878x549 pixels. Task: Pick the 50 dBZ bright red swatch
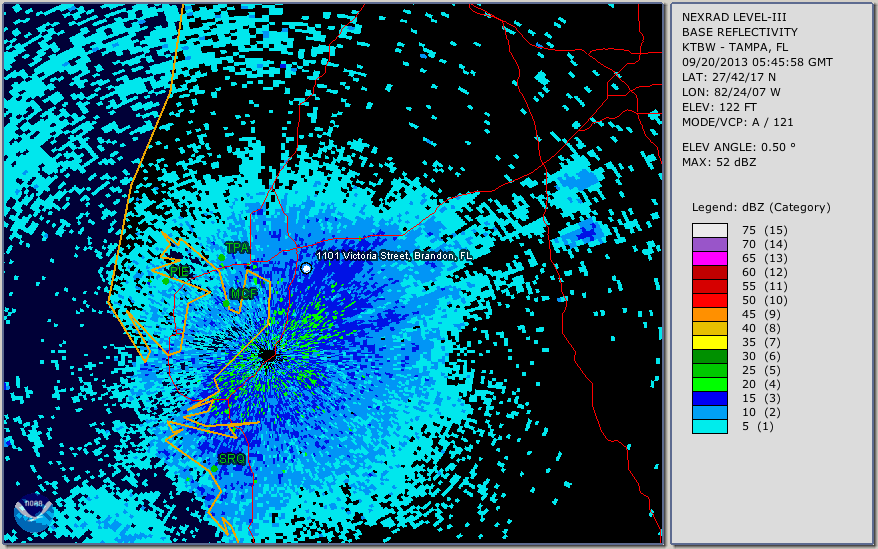pos(709,300)
